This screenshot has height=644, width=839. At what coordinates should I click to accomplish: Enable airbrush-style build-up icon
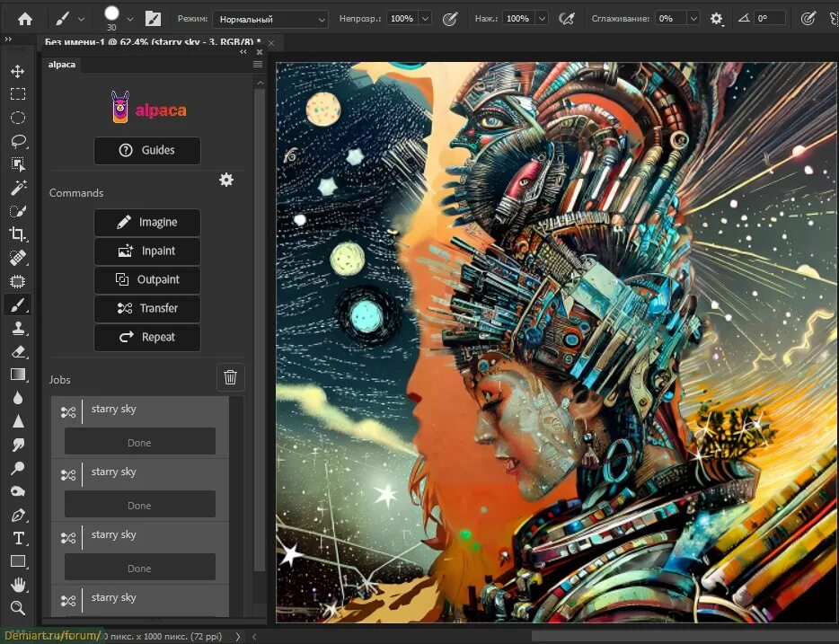(x=566, y=19)
